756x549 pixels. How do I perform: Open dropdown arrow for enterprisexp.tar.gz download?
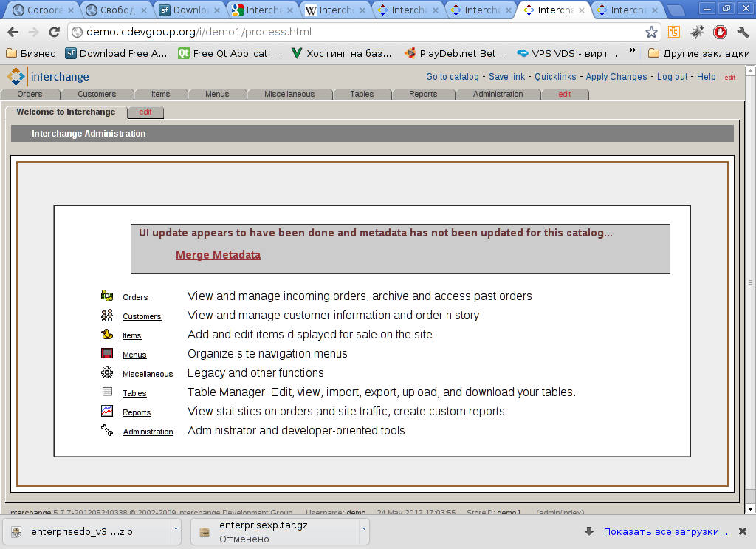(x=364, y=529)
